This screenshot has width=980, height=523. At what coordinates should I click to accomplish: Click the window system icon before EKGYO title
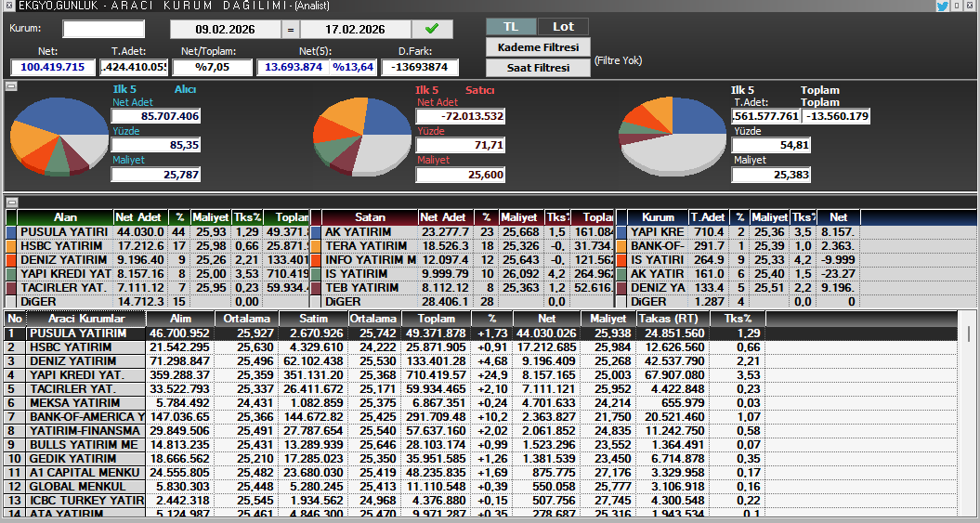click(x=8, y=6)
